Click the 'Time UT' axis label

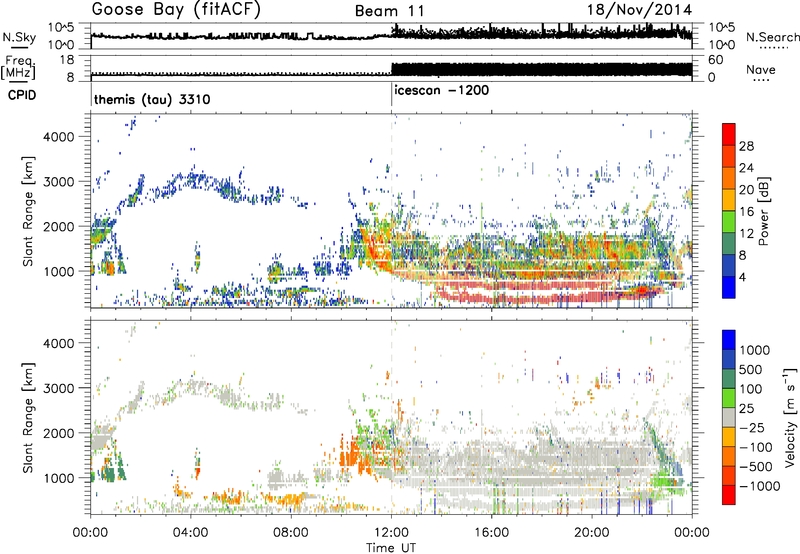click(x=391, y=548)
